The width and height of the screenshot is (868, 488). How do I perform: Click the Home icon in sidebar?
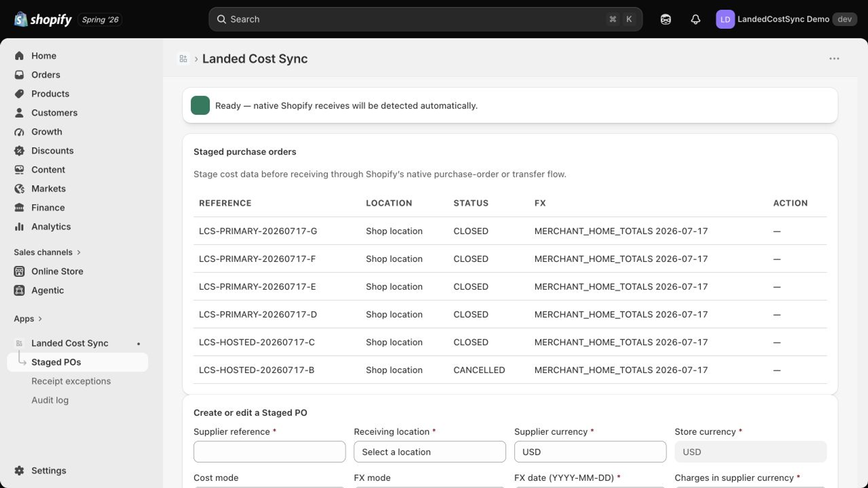[20, 56]
